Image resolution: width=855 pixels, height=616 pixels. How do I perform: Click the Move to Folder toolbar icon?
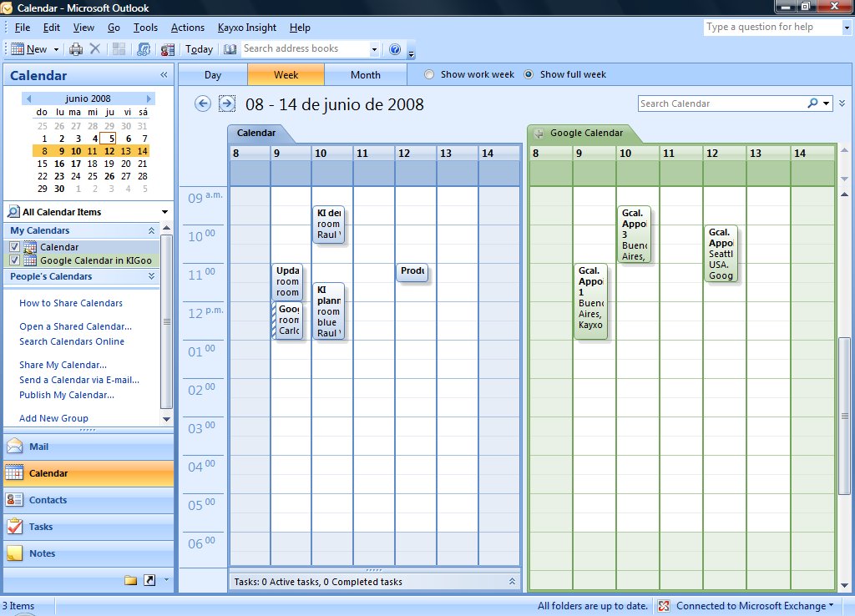coord(119,49)
